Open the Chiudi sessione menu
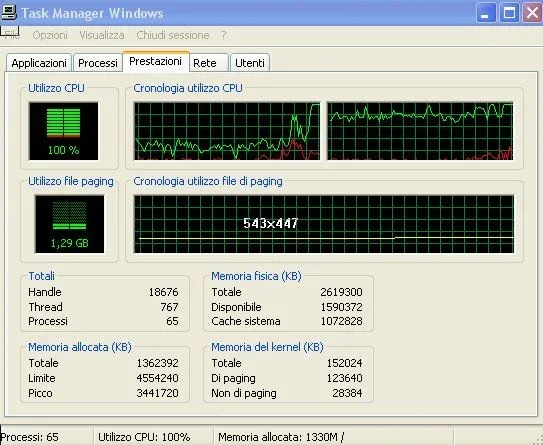This screenshot has height=445, width=543. [x=173, y=35]
